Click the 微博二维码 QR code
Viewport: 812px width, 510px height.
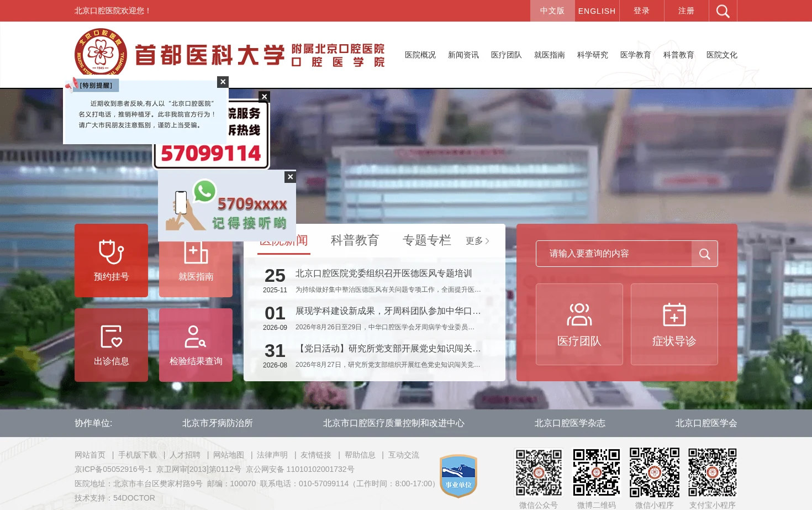[597, 472]
